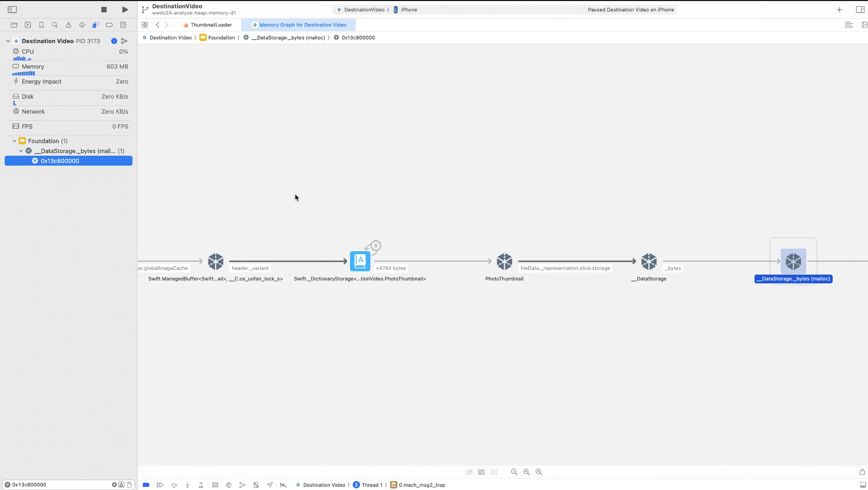Click the source control branch icon
Screen dimensions: 868x490
tap(145, 9)
